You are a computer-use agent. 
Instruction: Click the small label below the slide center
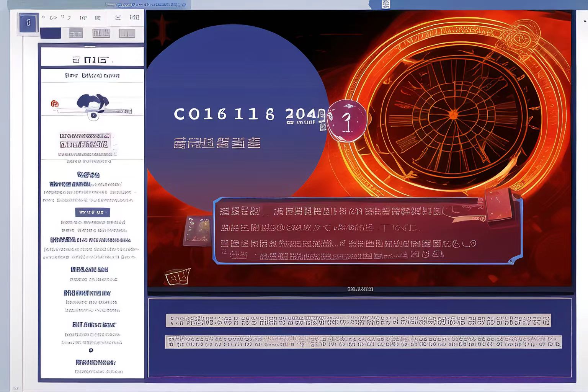(360, 289)
